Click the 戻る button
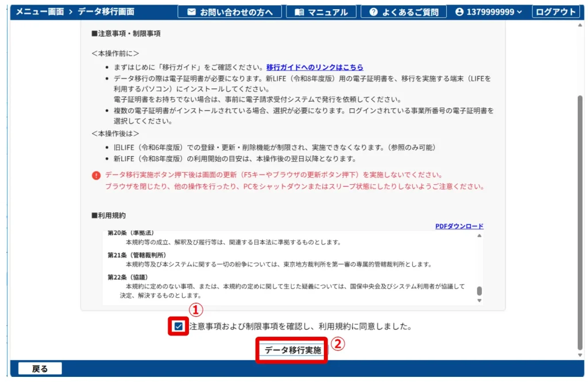The image size is (588, 382). click(x=40, y=369)
